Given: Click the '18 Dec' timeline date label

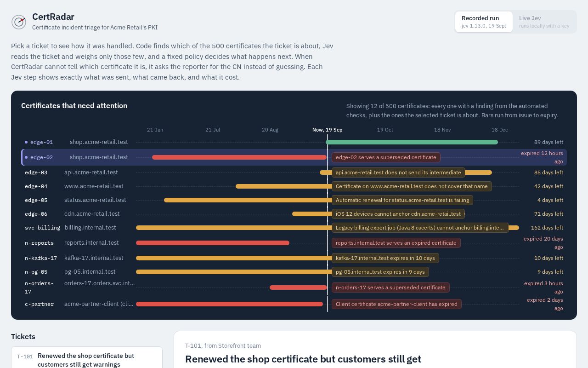Looking at the screenshot, I should coord(499,130).
